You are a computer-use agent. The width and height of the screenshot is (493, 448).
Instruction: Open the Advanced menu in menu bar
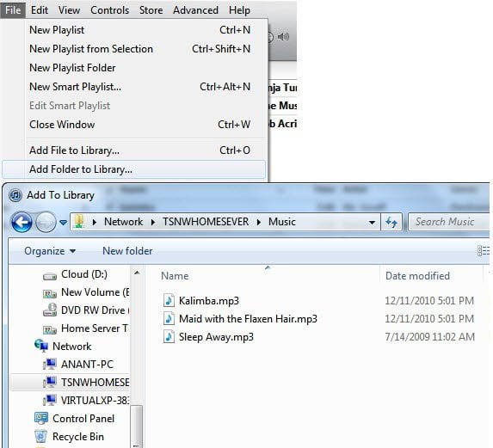pyautogui.click(x=195, y=10)
